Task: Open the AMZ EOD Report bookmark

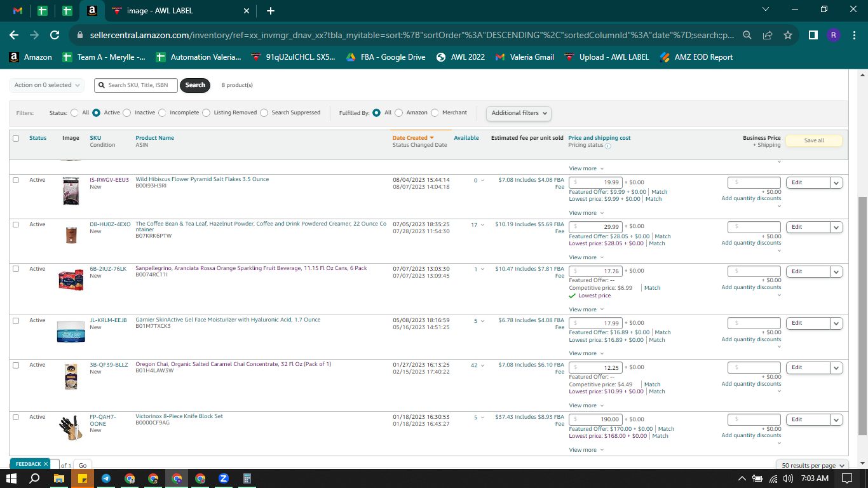Action: point(696,57)
